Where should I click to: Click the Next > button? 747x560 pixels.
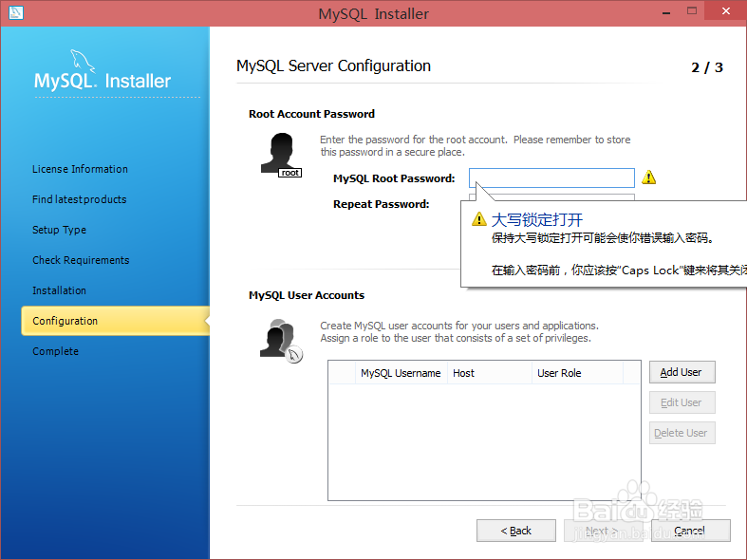[603, 531]
